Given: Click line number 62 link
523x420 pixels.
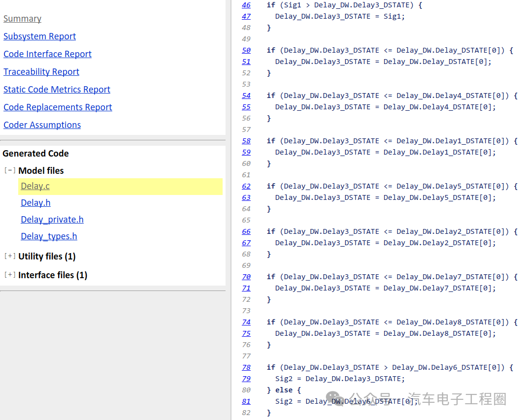Looking at the screenshot, I should click(246, 186).
